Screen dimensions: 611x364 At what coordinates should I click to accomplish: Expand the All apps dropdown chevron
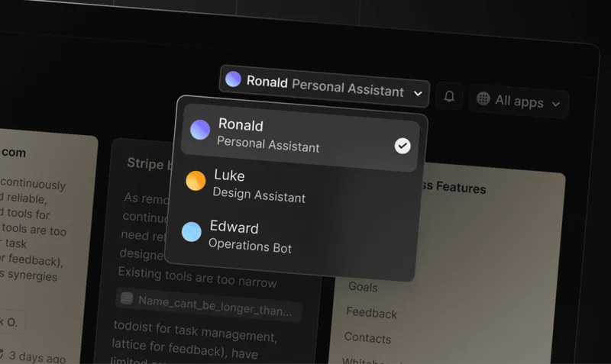pyautogui.click(x=556, y=104)
